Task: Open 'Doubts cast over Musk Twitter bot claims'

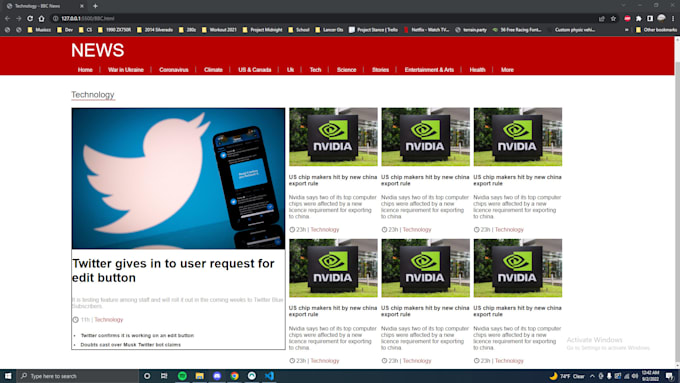Action: [x=131, y=345]
